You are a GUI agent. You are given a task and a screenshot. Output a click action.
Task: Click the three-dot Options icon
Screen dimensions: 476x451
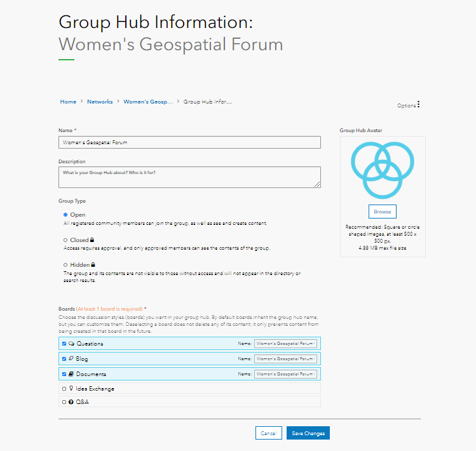(418, 105)
